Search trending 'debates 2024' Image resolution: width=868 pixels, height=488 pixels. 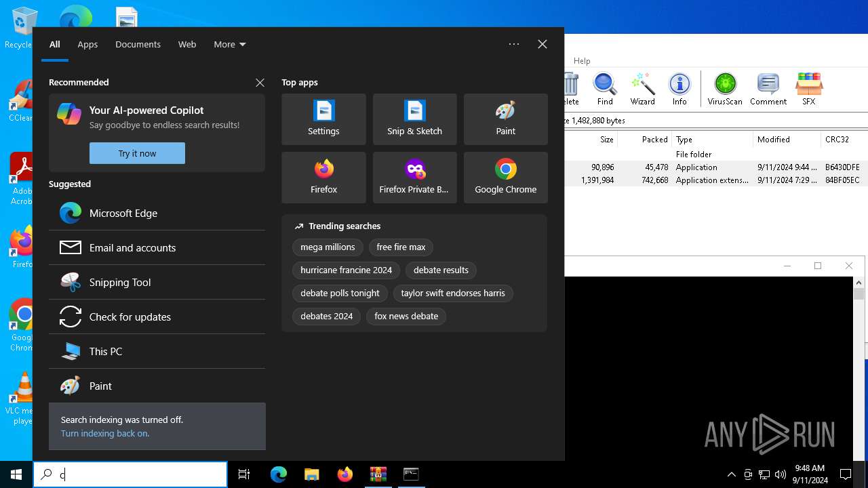(x=327, y=316)
